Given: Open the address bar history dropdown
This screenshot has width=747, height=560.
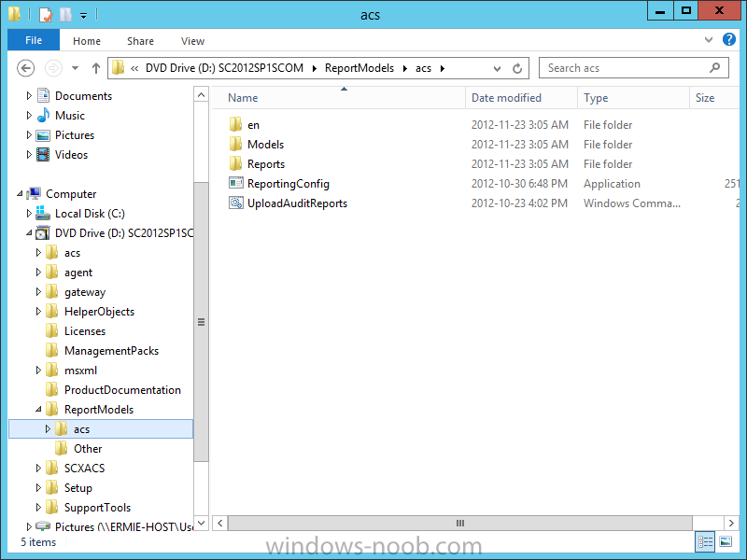Looking at the screenshot, I should click(497, 68).
